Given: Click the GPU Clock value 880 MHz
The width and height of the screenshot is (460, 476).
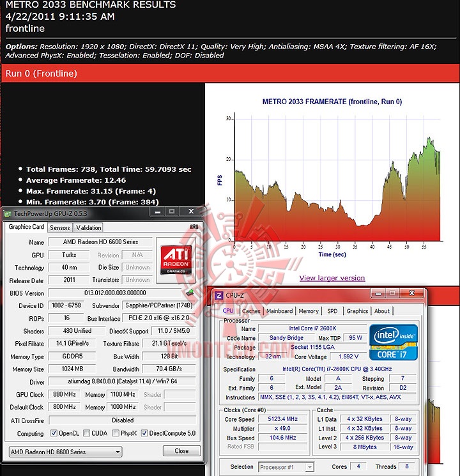Looking at the screenshot, I should click(65, 394).
